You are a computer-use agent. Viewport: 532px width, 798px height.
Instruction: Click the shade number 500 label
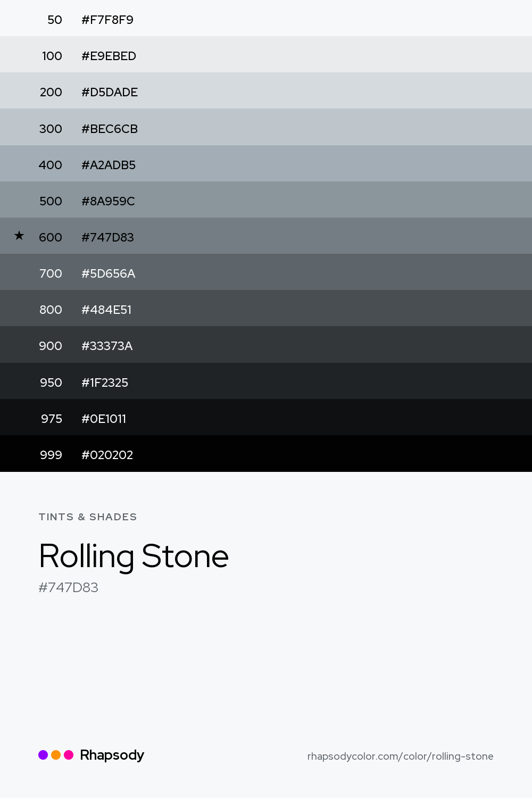tap(51, 202)
